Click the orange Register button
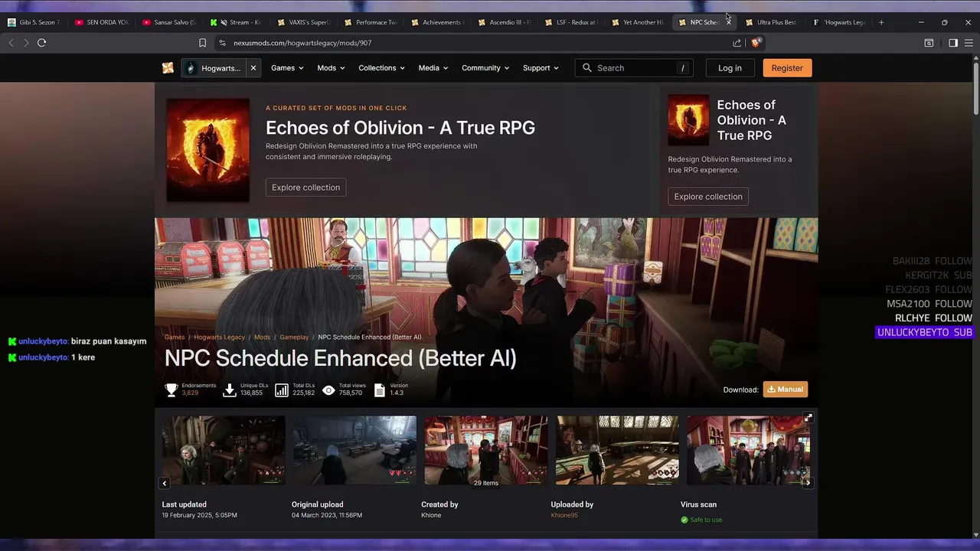The width and height of the screenshot is (980, 551). 787,68
